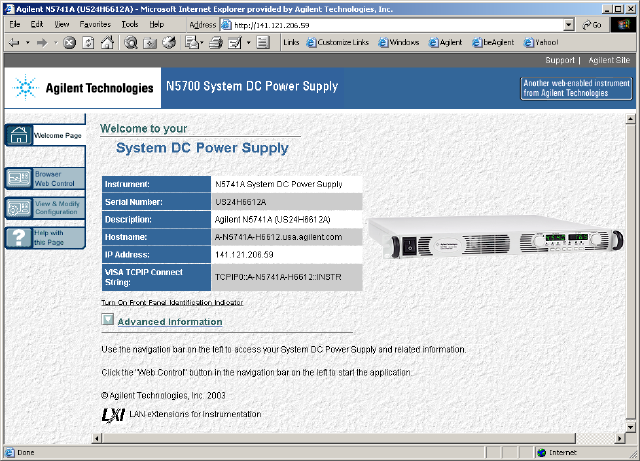Click the Mail toolbar icon
The image size is (640, 461).
tap(191, 42)
